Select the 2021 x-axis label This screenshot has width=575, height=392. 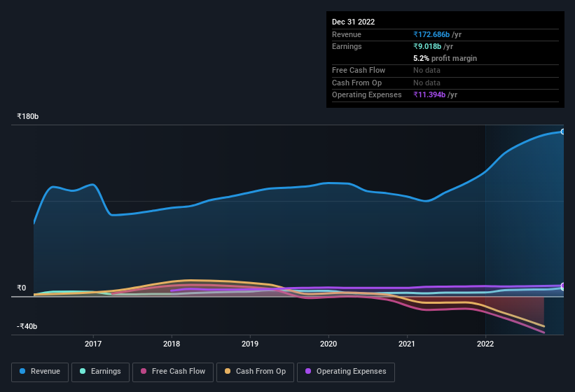click(407, 344)
